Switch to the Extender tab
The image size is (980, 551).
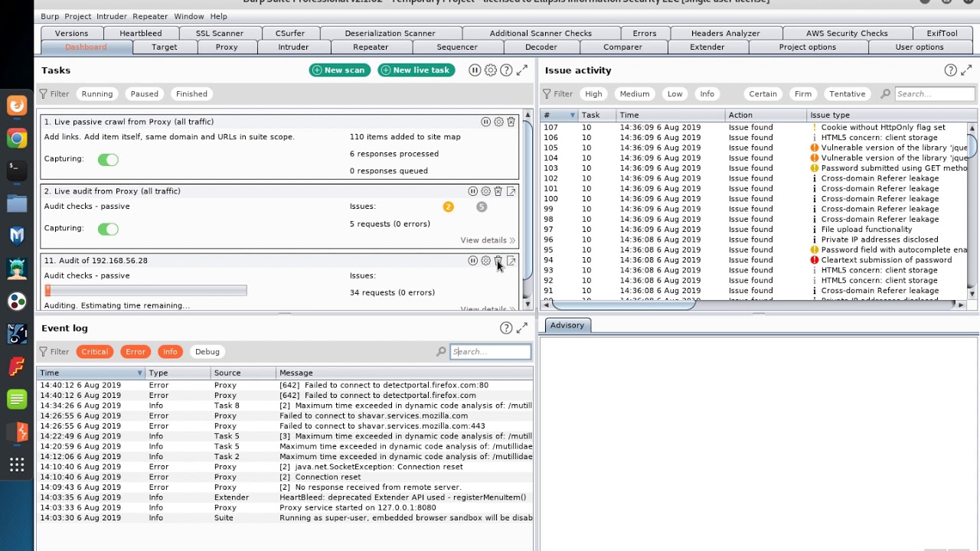(x=707, y=47)
